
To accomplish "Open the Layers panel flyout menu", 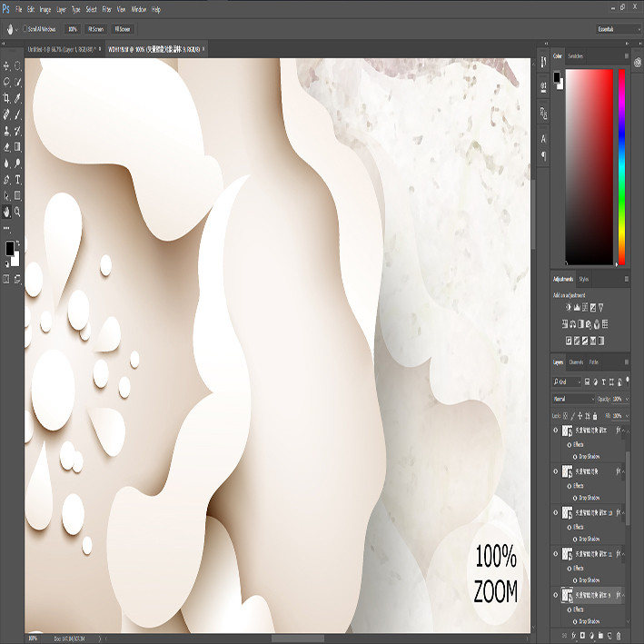I will (x=627, y=362).
